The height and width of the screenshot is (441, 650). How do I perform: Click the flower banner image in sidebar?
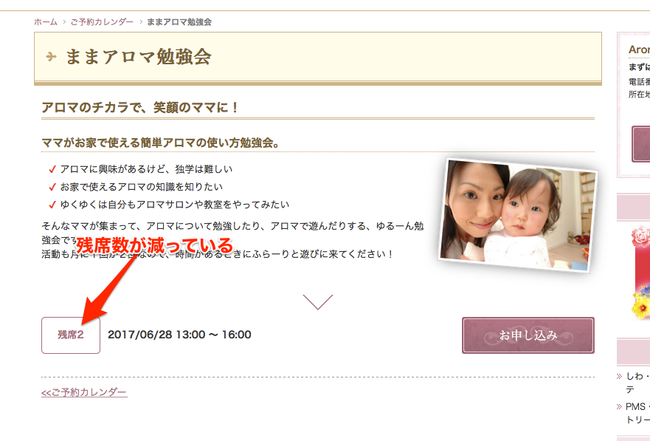pos(640,273)
